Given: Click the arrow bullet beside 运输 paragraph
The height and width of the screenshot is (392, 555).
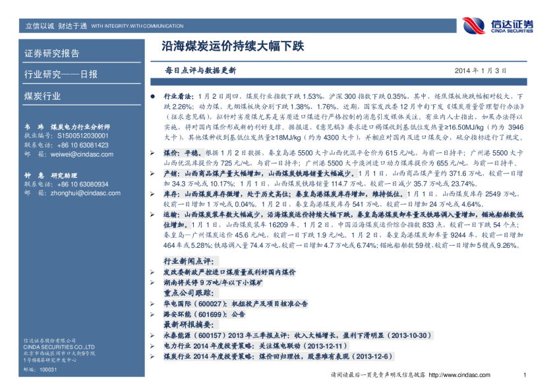Looking at the screenshot, I should [x=154, y=215].
